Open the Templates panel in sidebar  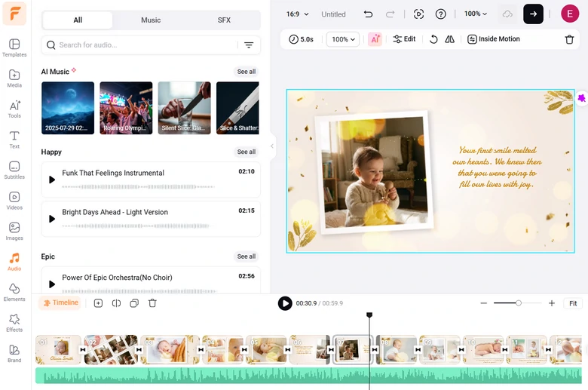[14, 48]
